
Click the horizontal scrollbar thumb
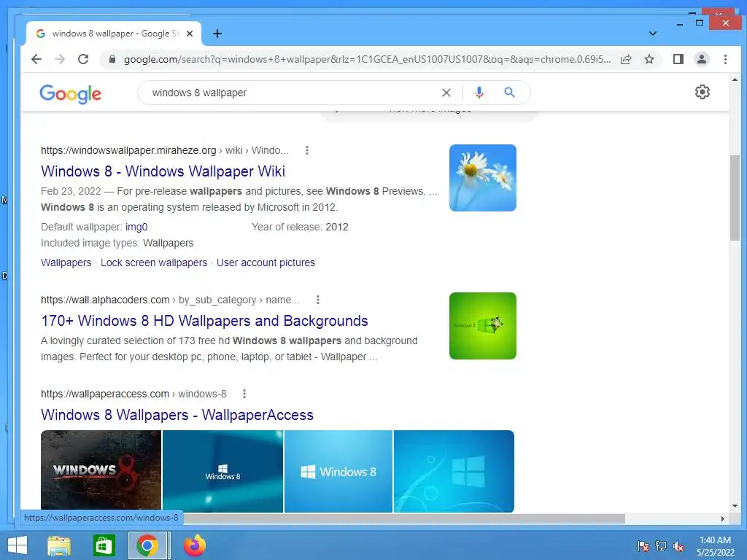404,518
